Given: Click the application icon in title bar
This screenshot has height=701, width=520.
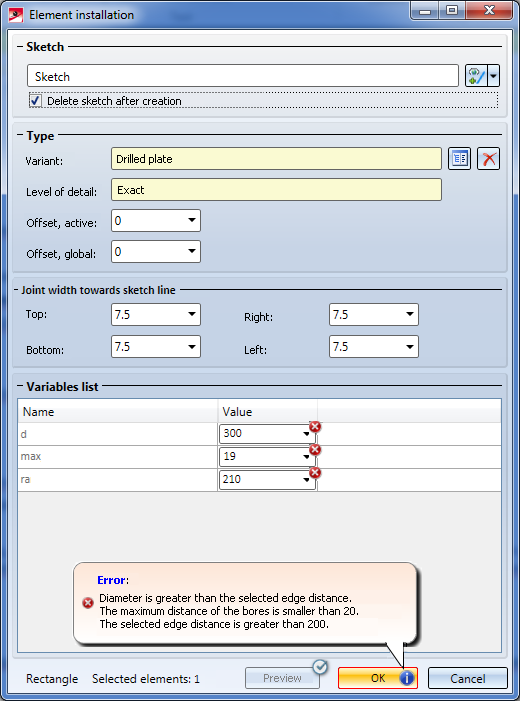Looking at the screenshot, I should (16, 15).
